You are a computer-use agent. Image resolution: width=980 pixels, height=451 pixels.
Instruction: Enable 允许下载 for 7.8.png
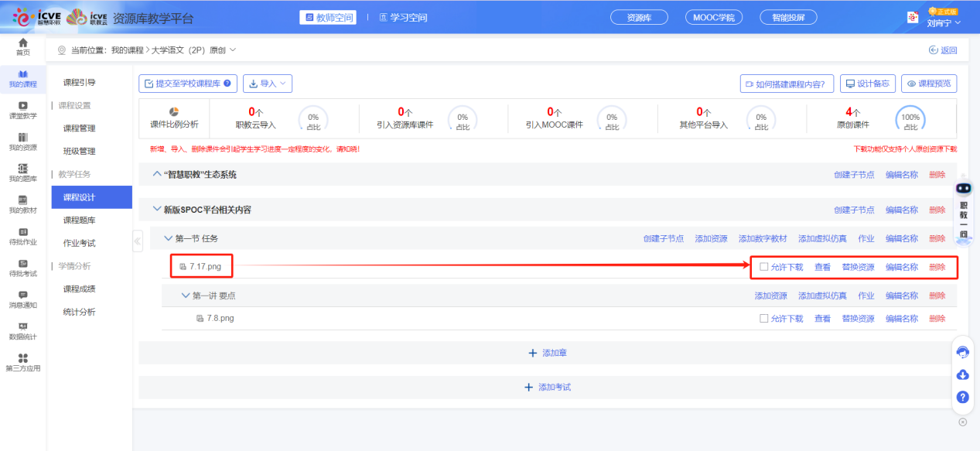point(764,318)
